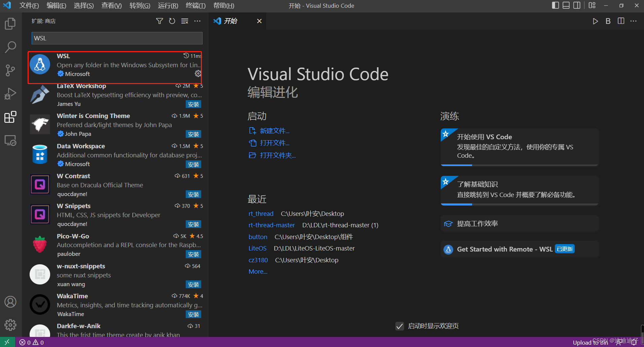Open remote window indicator in status bar

click(7, 342)
